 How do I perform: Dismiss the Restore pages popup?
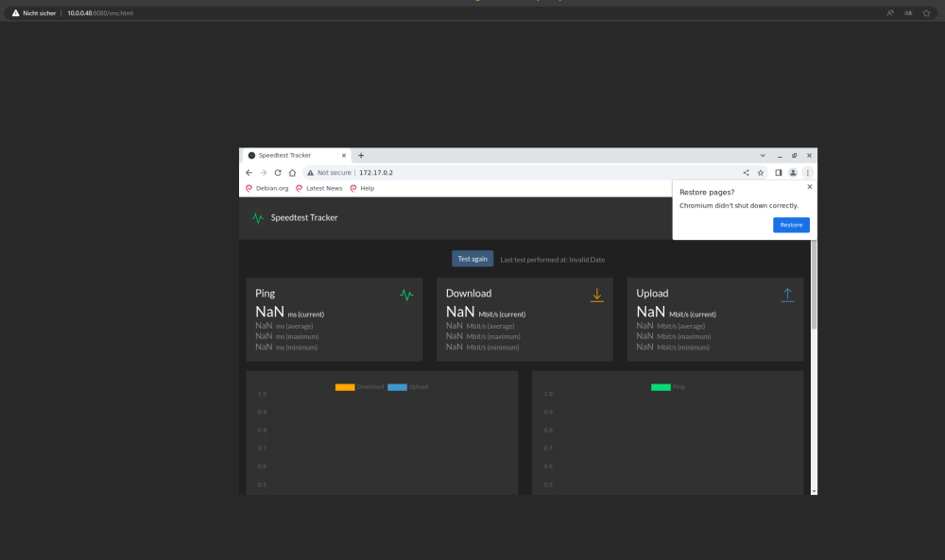(x=810, y=187)
